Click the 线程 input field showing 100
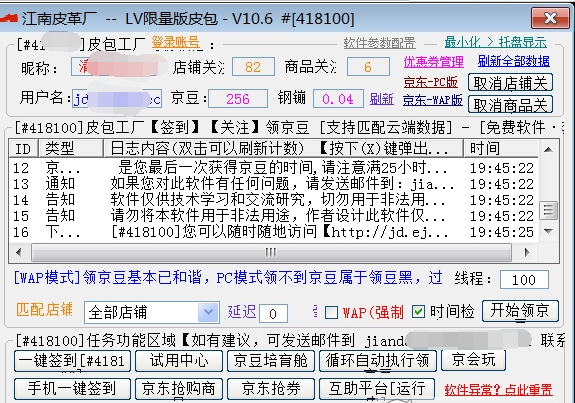The image size is (575, 403). click(x=524, y=280)
